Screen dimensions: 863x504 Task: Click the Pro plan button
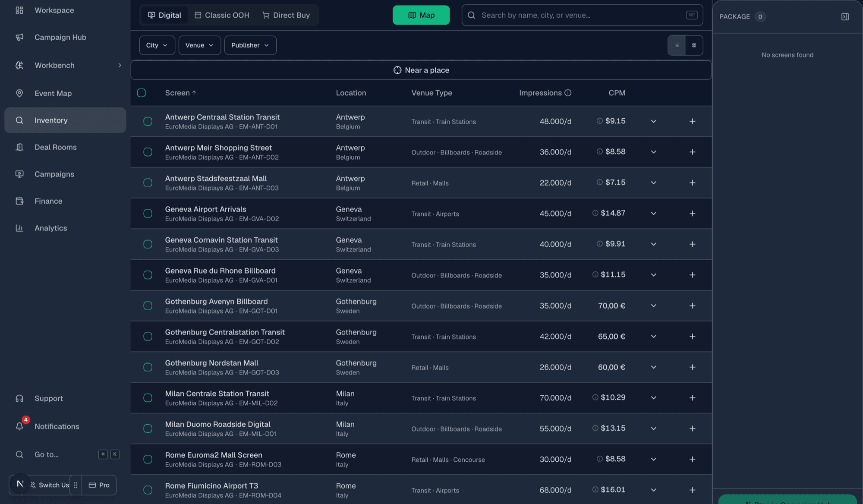point(99,485)
